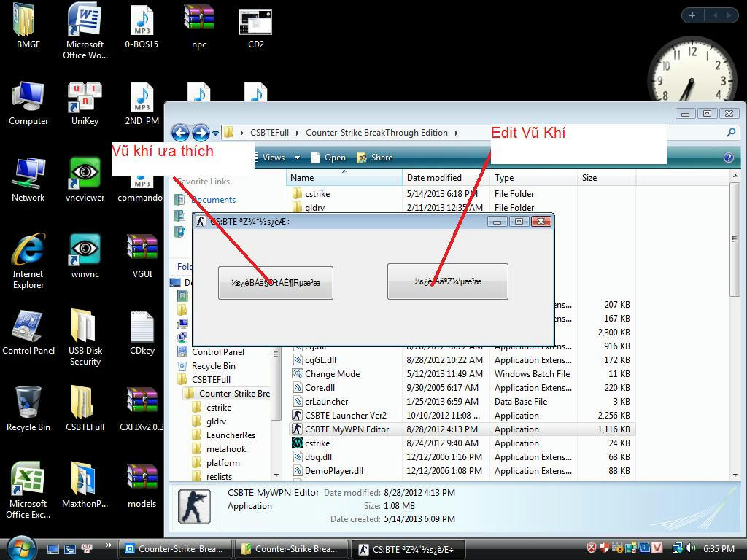Select Control Panel in folder tree

point(217,352)
